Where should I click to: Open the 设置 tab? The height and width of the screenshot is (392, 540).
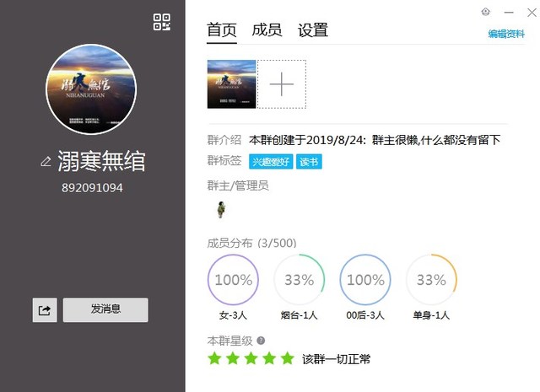coord(312,30)
